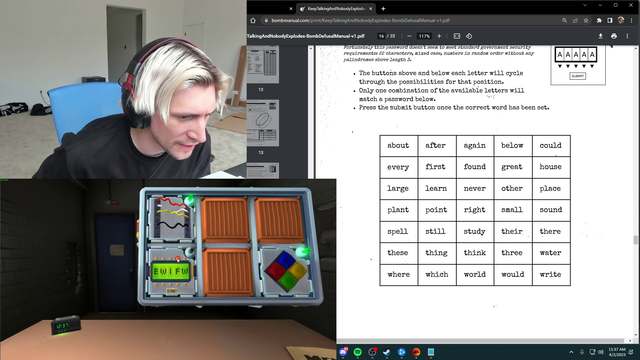Rotate the PDF counterclockwise
The image size is (640, 360).
pos(469,36)
